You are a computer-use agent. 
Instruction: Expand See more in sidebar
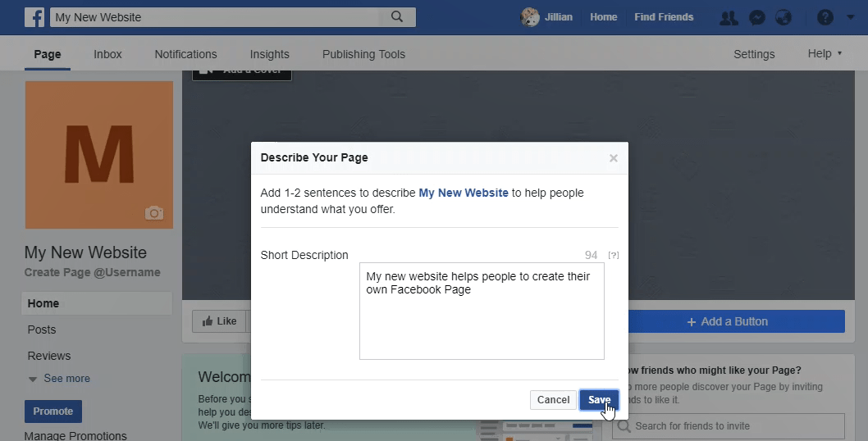pyautogui.click(x=59, y=379)
